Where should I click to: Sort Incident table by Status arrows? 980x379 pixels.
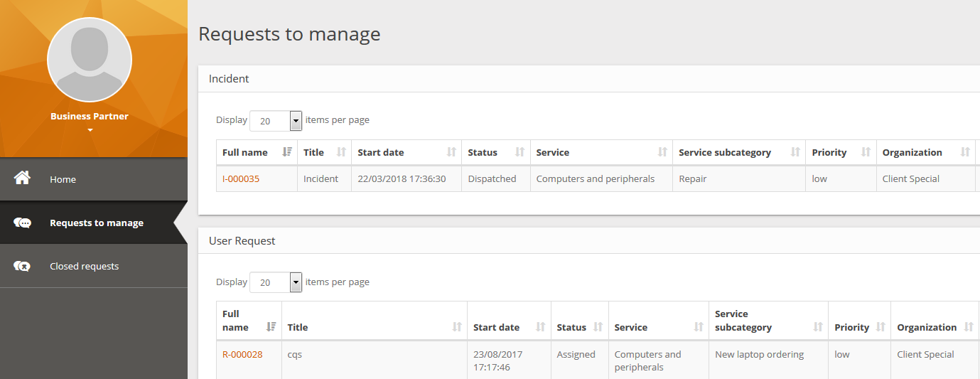click(519, 152)
